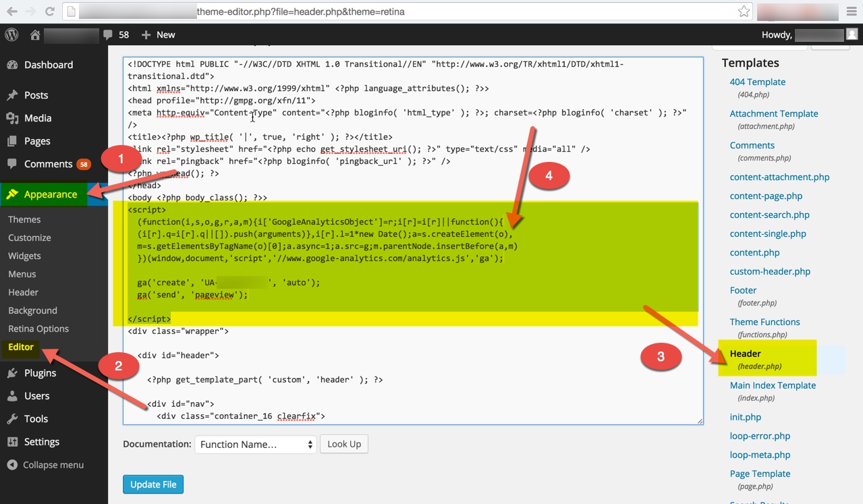Go back with the browser back arrow
This screenshot has height=504, width=863.
pos(12,11)
